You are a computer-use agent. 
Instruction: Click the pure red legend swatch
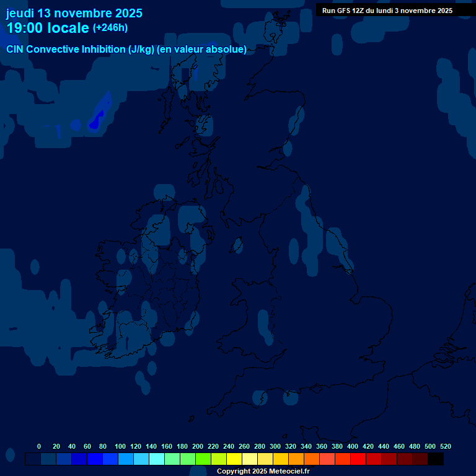click(x=358, y=459)
